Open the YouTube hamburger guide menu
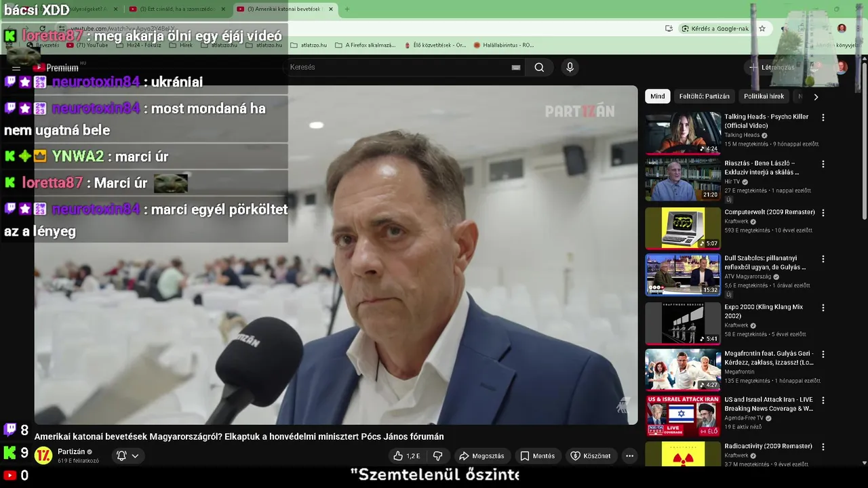 coord(16,68)
